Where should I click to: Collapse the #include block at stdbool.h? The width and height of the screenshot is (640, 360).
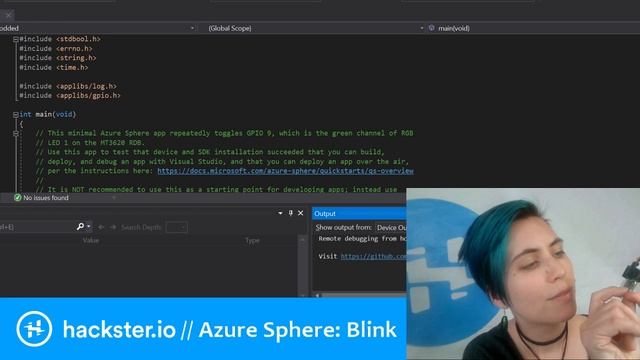click(x=16, y=40)
